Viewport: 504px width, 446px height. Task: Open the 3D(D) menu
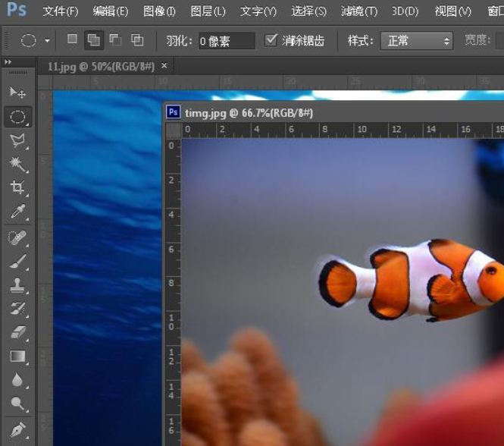(x=405, y=11)
